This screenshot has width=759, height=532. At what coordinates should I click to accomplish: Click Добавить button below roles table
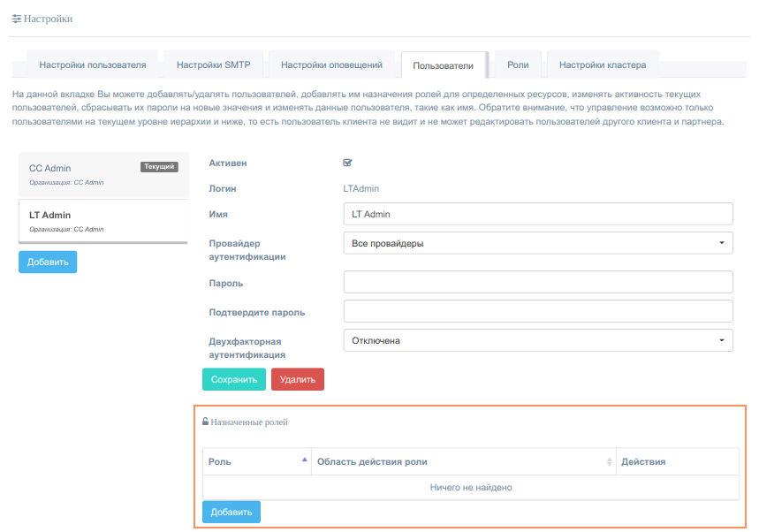(x=231, y=512)
